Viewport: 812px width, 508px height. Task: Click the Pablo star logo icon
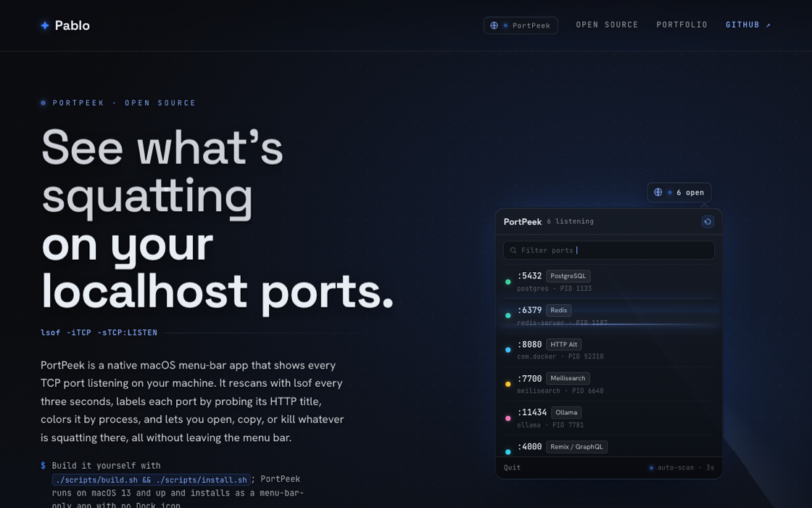45,25
